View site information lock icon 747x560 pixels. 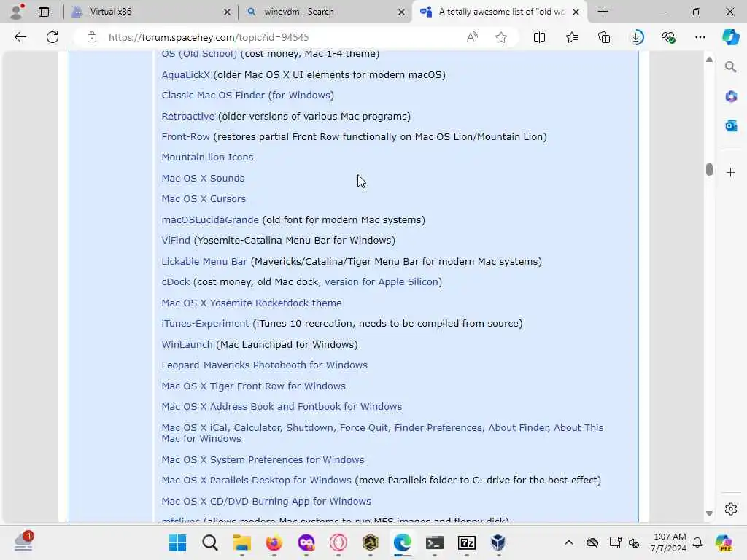pos(92,37)
